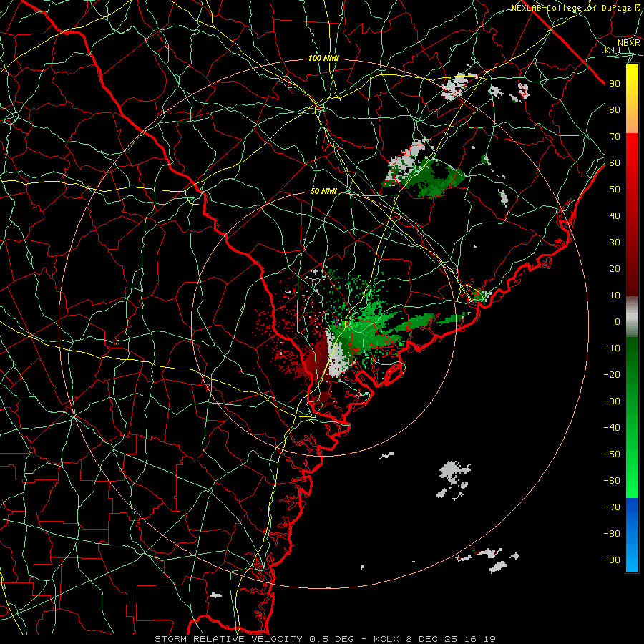Click the KCLX radar site identifier
This screenshot has width=644, height=644.
coord(388,639)
